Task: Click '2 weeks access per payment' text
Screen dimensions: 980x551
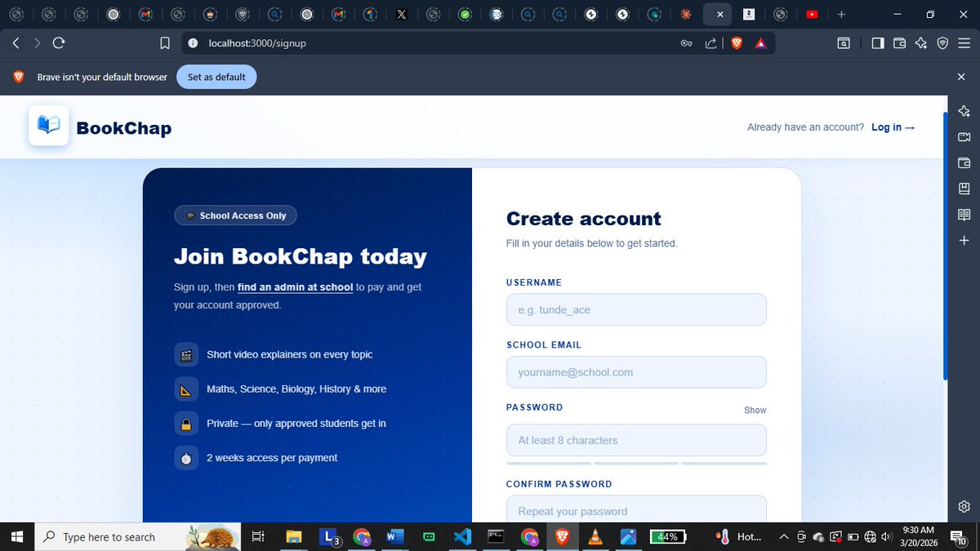Action: pos(272,458)
